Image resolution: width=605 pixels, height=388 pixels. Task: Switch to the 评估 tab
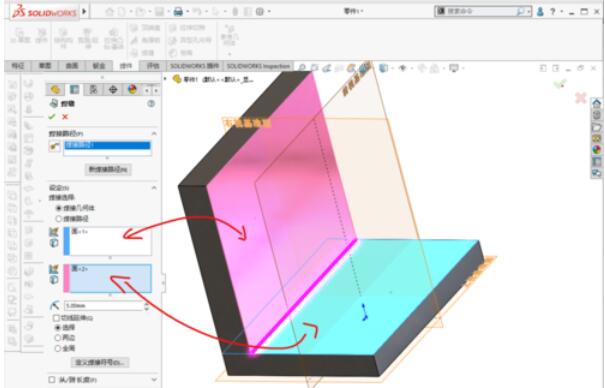click(153, 66)
